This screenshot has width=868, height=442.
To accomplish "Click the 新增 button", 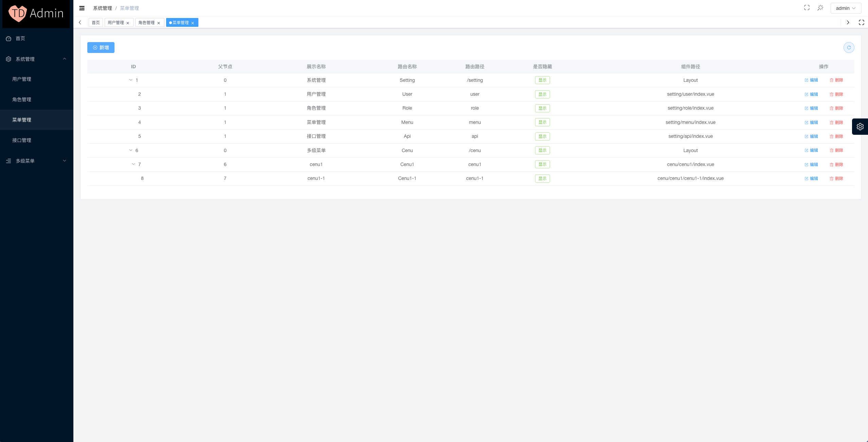I will tap(101, 48).
